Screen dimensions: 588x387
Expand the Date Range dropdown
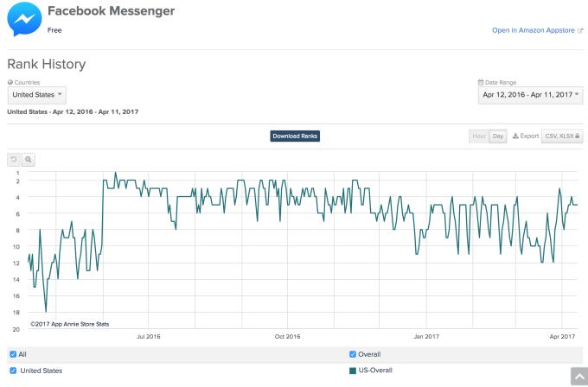(530, 95)
